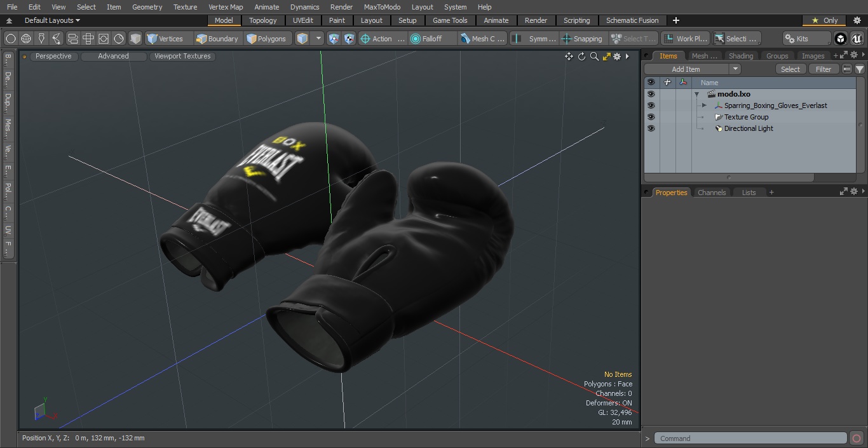Open the viewport settings gear
This screenshot has height=448, width=868.
617,57
